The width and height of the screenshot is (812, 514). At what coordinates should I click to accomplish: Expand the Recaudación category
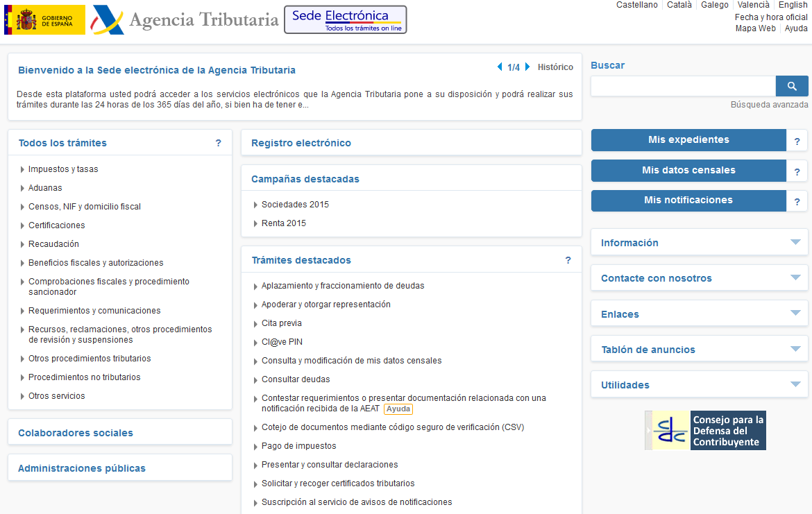click(x=54, y=243)
